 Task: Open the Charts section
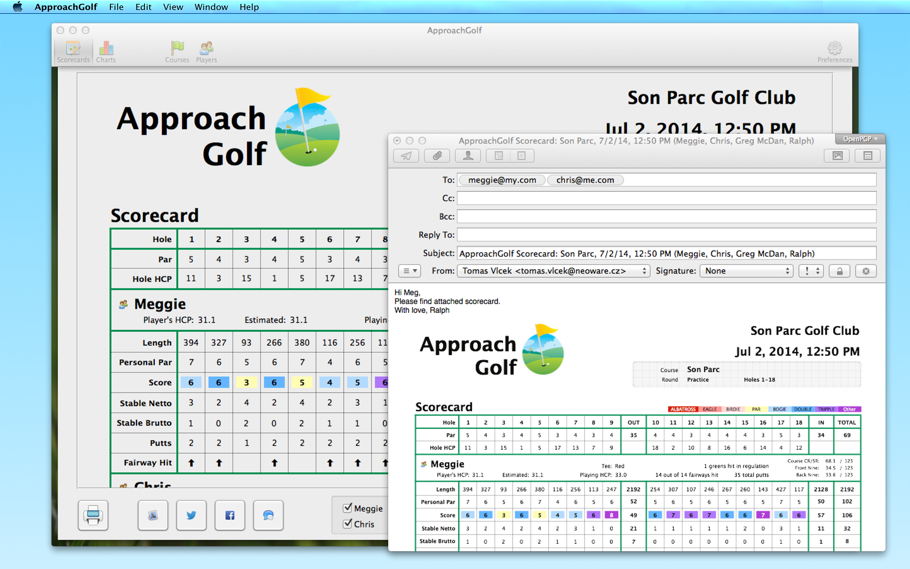tap(106, 52)
